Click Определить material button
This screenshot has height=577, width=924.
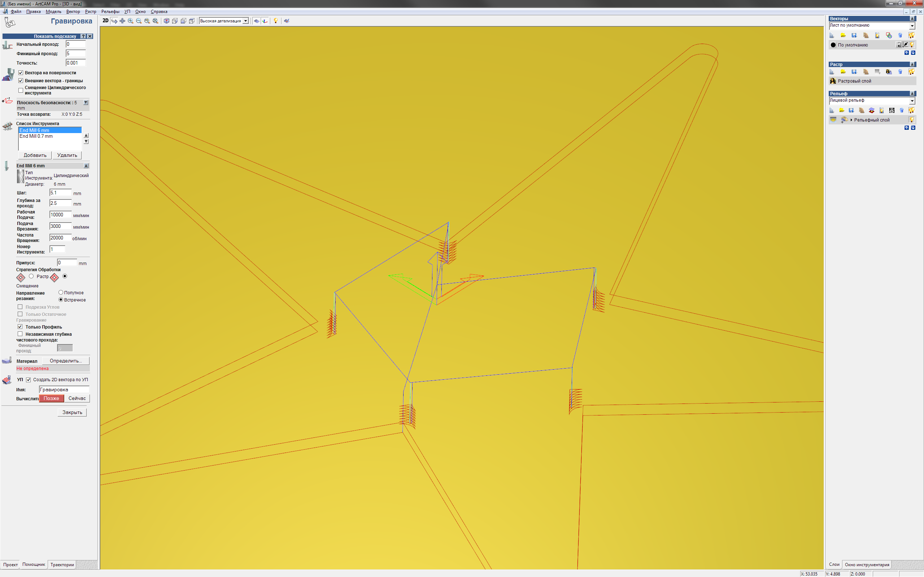pos(66,361)
